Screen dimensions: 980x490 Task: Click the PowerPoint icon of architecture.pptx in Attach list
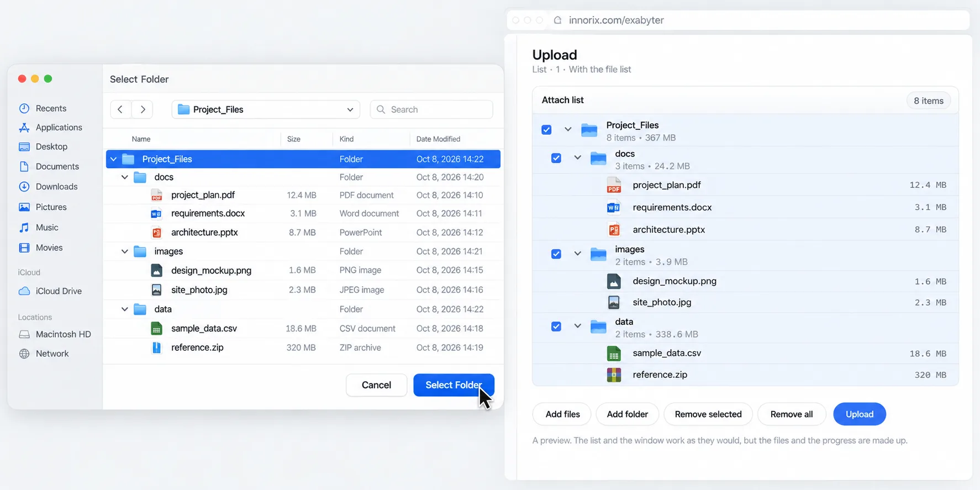[x=614, y=229]
